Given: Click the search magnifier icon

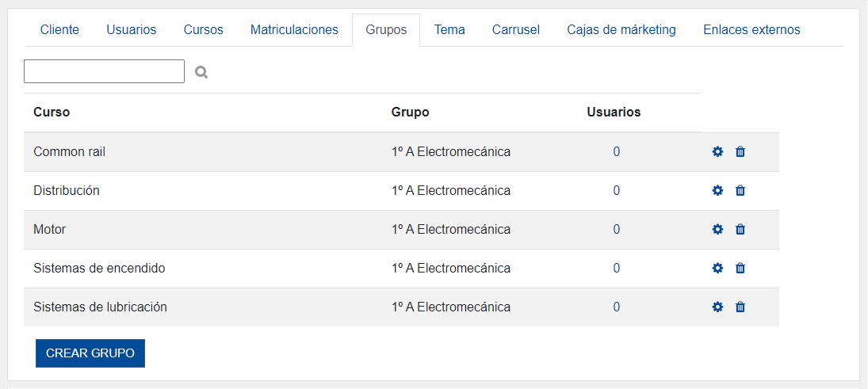Looking at the screenshot, I should pyautogui.click(x=201, y=72).
